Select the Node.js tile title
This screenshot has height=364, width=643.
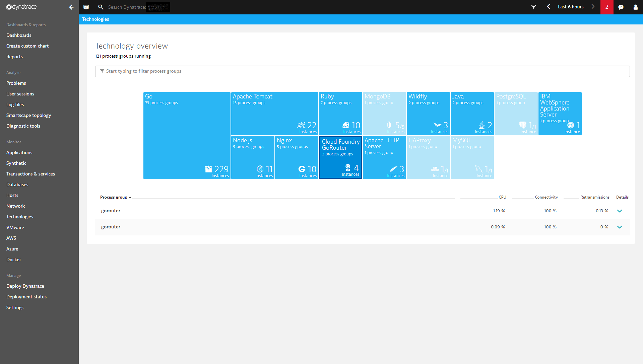click(243, 140)
